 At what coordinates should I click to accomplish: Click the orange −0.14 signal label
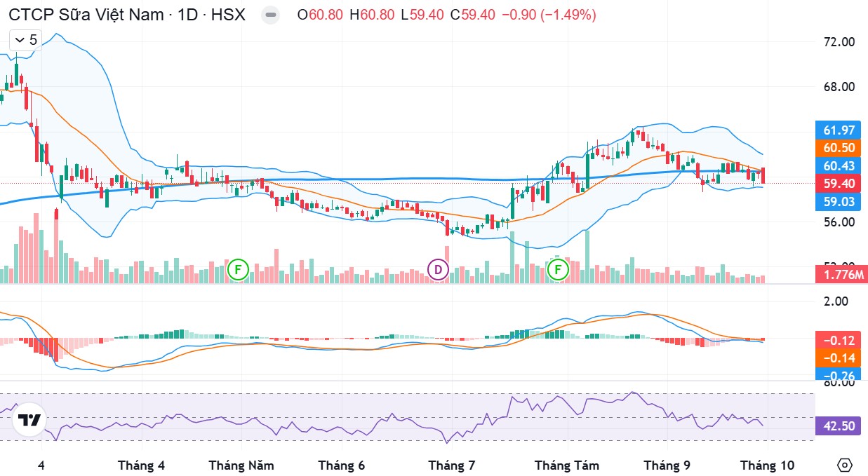[839, 358]
